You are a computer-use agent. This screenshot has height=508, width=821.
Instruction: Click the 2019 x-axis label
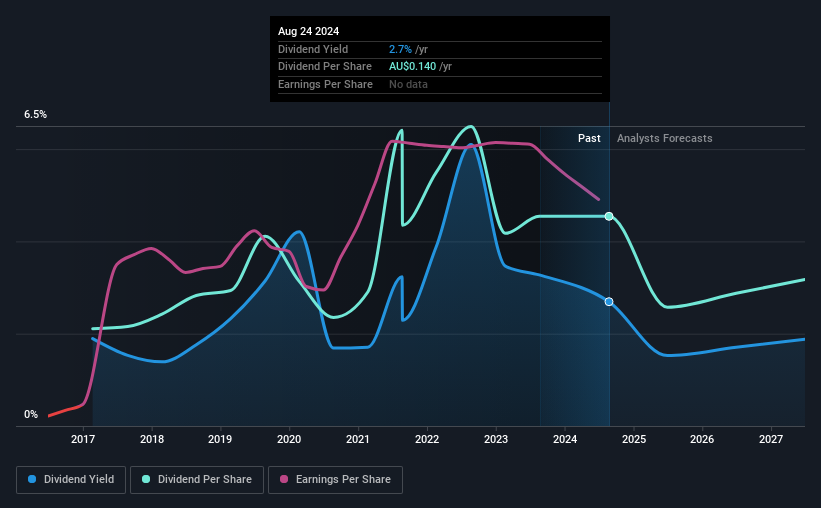(220, 439)
